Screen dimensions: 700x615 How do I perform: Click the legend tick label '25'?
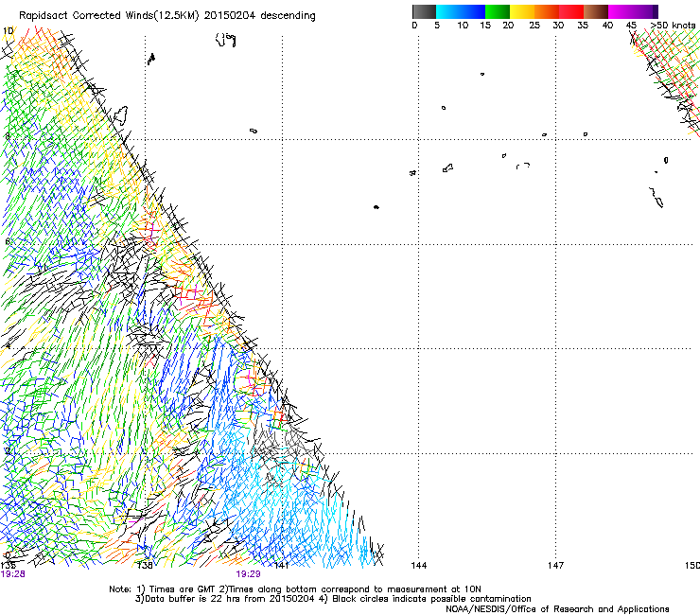534,26
